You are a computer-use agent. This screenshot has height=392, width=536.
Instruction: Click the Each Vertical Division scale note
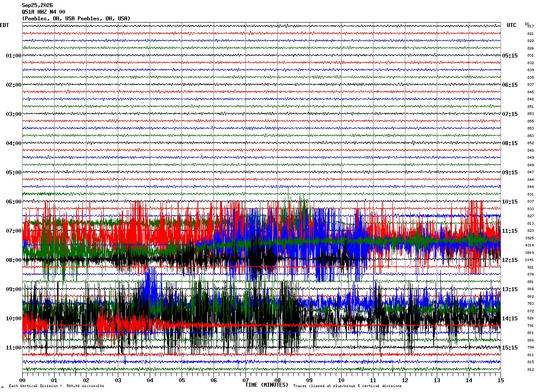point(56,386)
